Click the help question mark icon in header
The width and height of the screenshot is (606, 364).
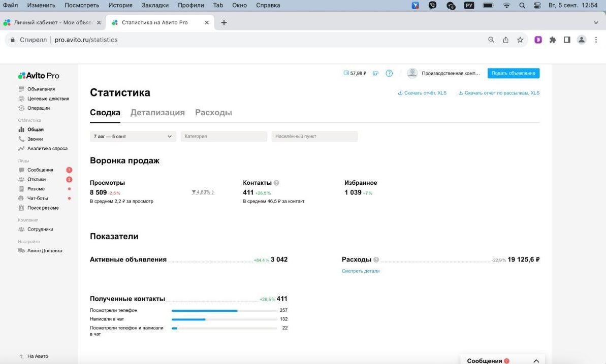tap(389, 73)
